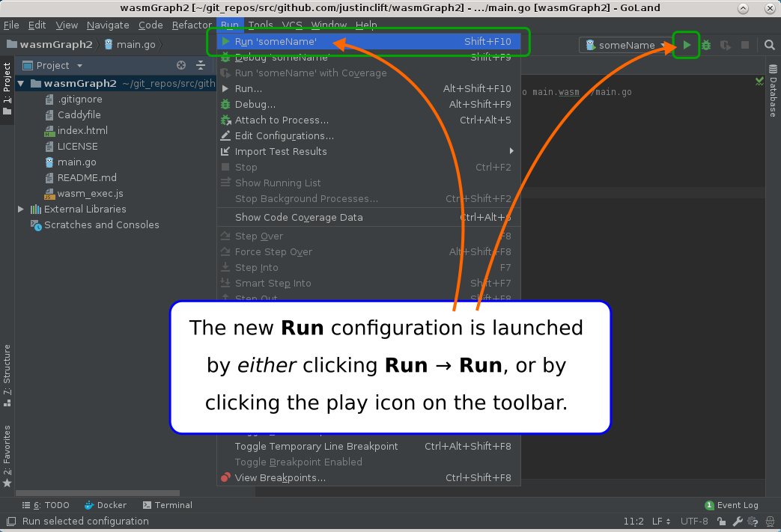Change UTF-8 file encoding
The image size is (781, 532).
coord(694,522)
